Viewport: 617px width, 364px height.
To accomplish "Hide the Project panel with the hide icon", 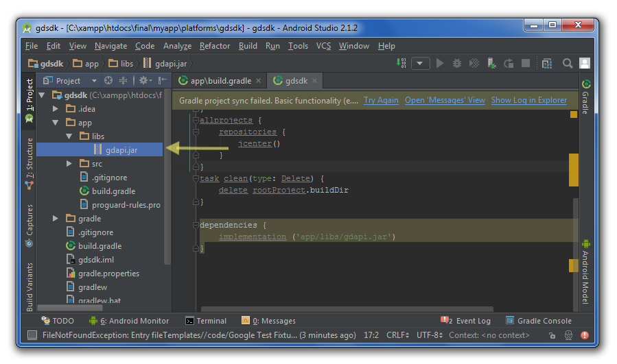I will pos(163,81).
